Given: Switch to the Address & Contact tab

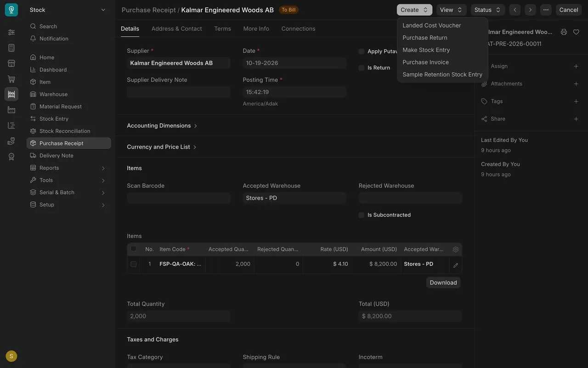Looking at the screenshot, I should click(176, 29).
